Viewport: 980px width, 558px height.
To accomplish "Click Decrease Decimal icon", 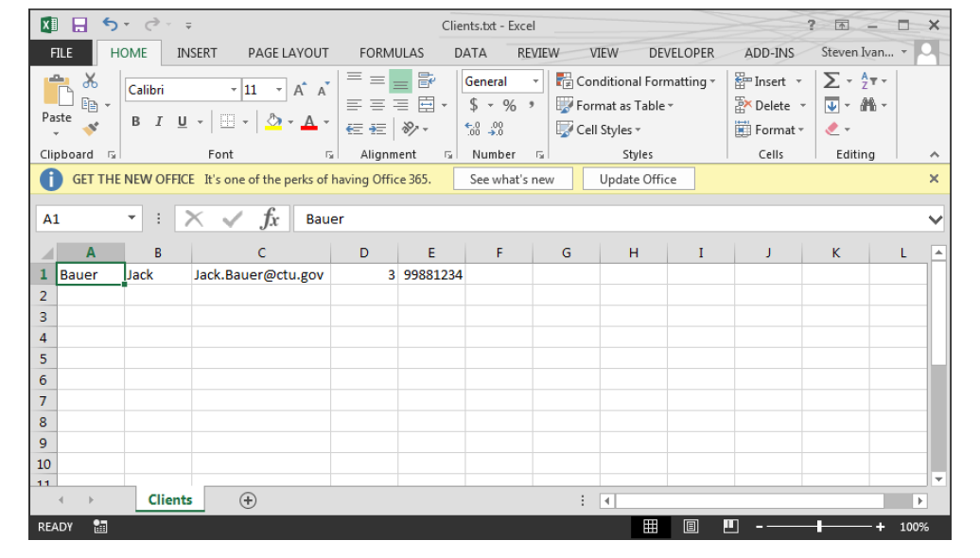I will tap(497, 129).
